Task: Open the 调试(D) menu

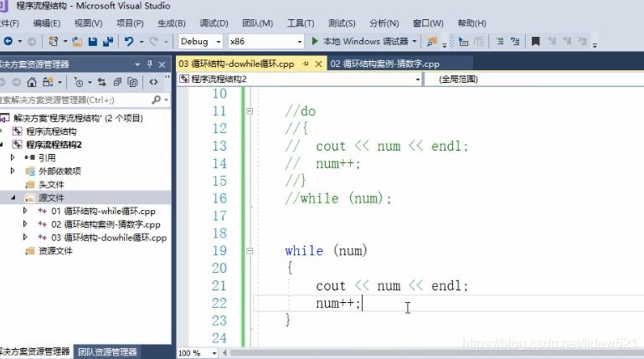Action: tap(214, 23)
